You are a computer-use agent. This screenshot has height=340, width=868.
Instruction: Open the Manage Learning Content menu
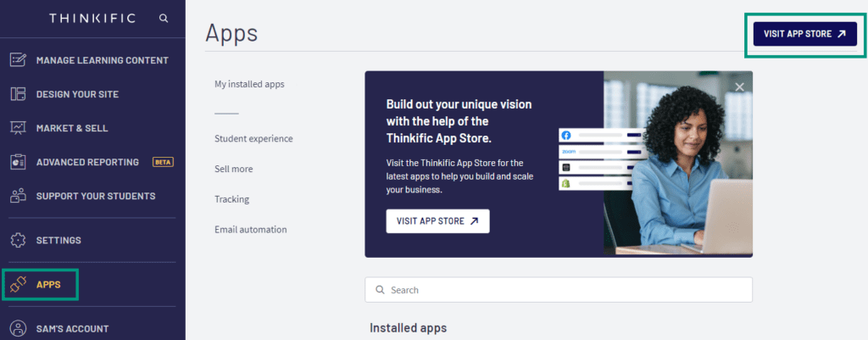pos(102,60)
